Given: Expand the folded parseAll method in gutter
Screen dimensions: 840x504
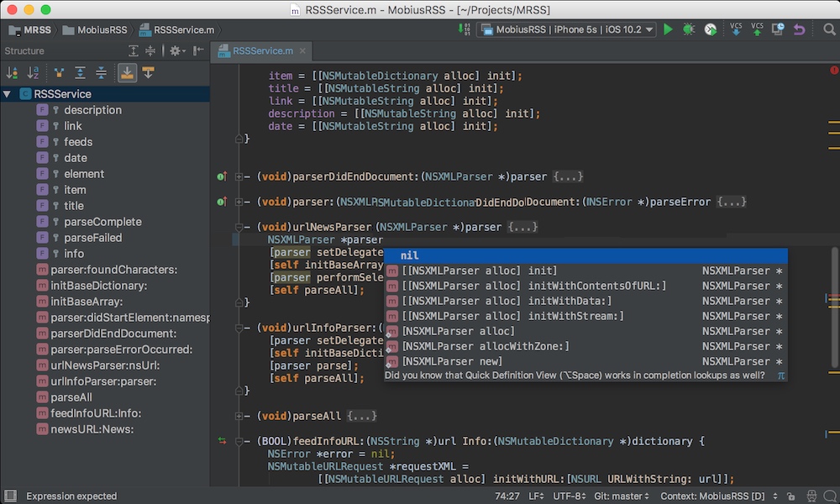Looking at the screenshot, I should click(x=239, y=416).
